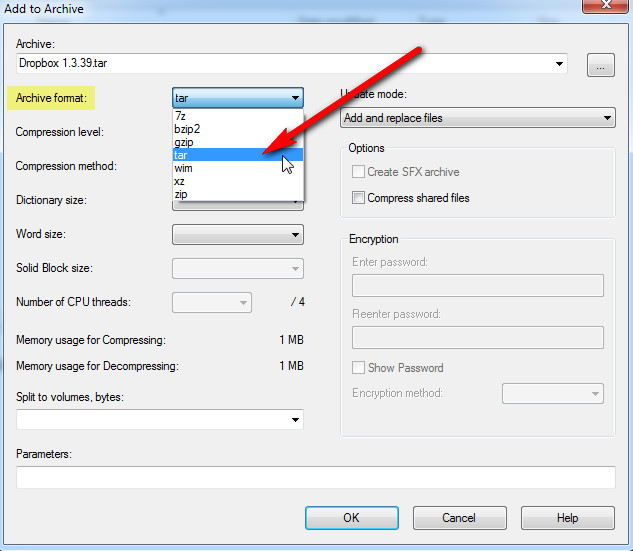
Task: Toggle Show Password checkbox
Action: coord(358,368)
